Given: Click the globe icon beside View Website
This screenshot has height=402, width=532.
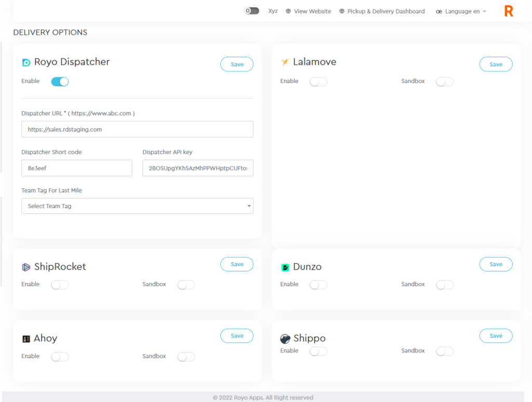Looking at the screenshot, I should pos(288,11).
